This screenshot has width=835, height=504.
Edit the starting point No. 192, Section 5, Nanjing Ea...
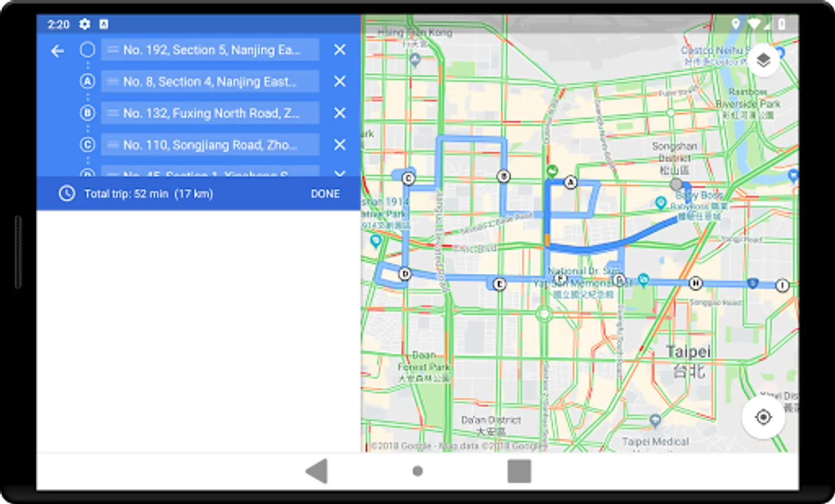click(211, 50)
